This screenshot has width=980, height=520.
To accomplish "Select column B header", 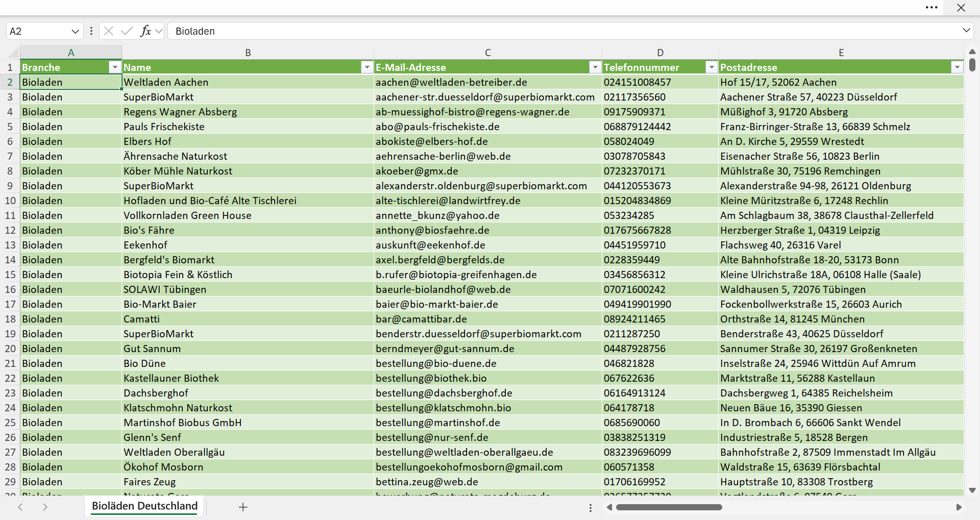I will (248, 53).
